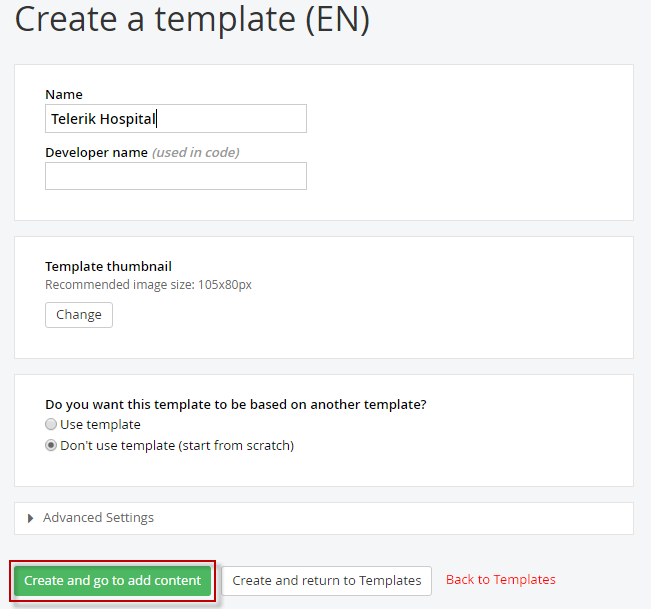Click the bold Developer name label
The image size is (651, 609).
96,153
